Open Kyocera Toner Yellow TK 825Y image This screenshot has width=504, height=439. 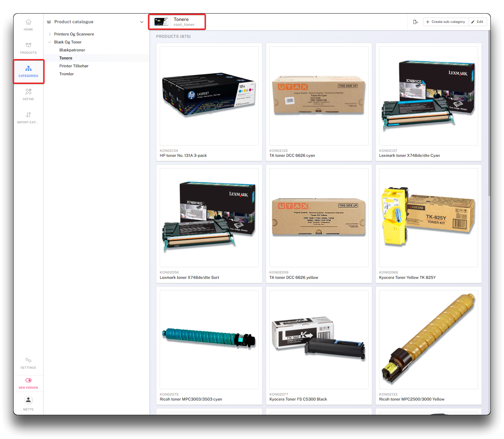(428, 218)
